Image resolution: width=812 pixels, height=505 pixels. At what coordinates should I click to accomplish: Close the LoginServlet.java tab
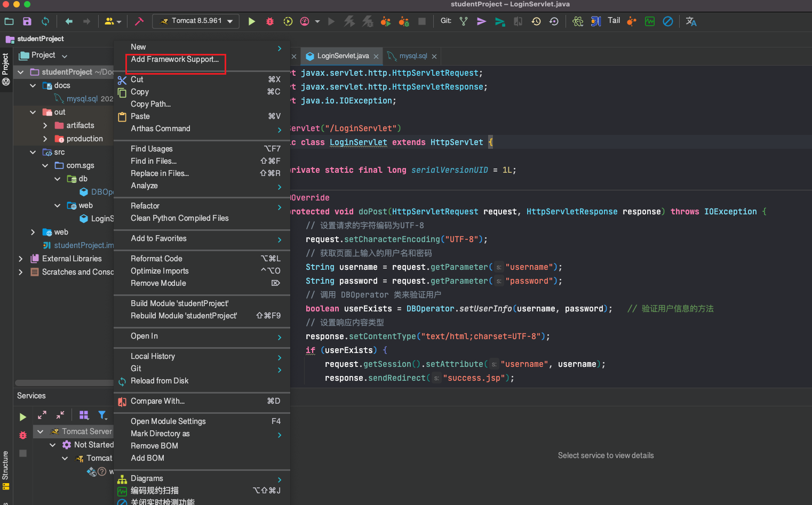tap(376, 57)
